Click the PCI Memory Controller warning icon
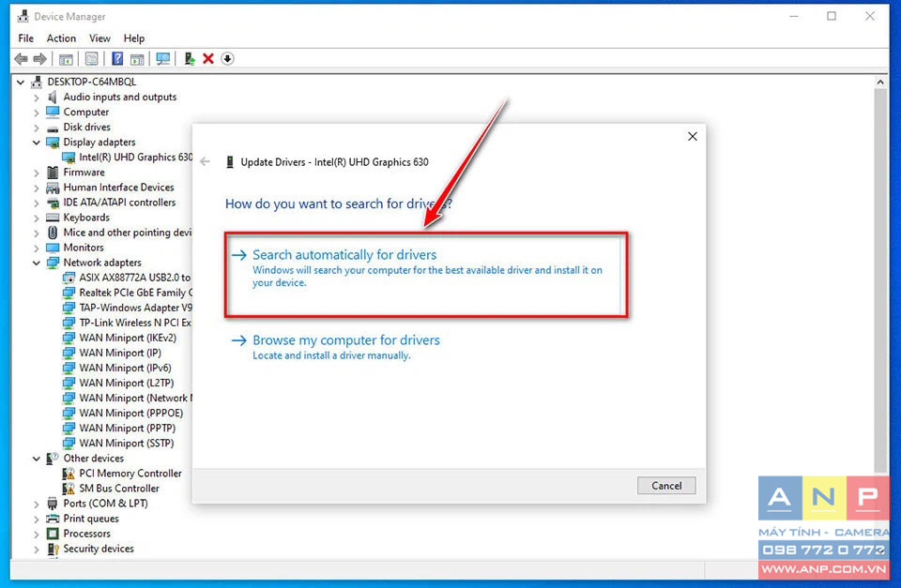This screenshot has height=588, width=901. coord(69,474)
